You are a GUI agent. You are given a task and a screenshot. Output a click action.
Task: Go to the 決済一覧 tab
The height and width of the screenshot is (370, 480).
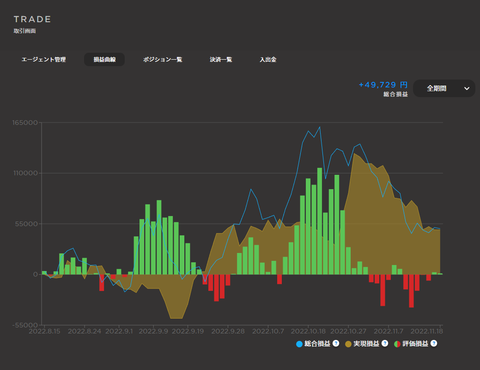(x=221, y=60)
